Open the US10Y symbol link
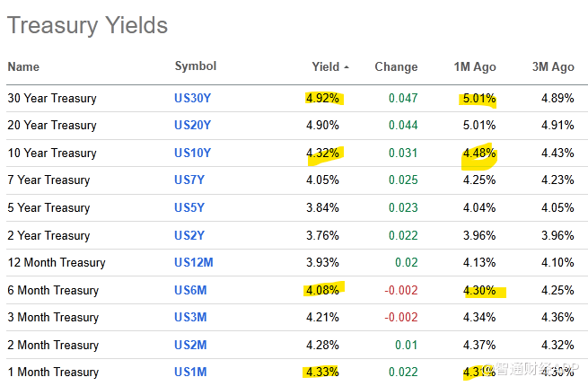Viewport: 588px width, 386px height. pos(193,154)
